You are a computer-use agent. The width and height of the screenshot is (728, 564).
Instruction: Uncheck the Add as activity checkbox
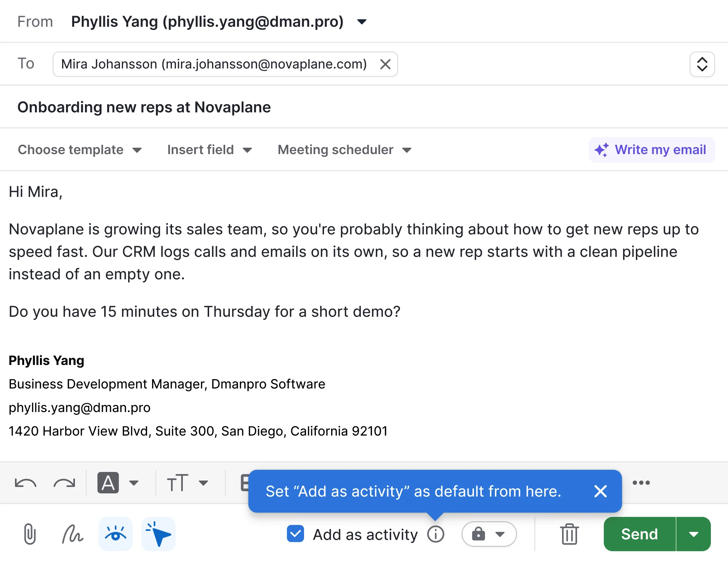[x=295, y=534]
